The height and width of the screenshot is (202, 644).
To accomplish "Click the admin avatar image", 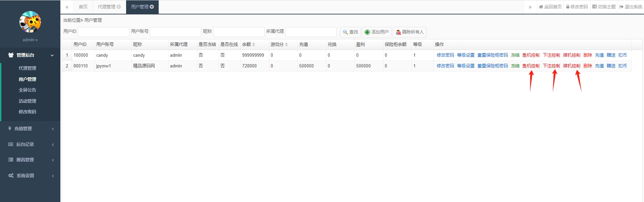I will [x=30, y=22].
